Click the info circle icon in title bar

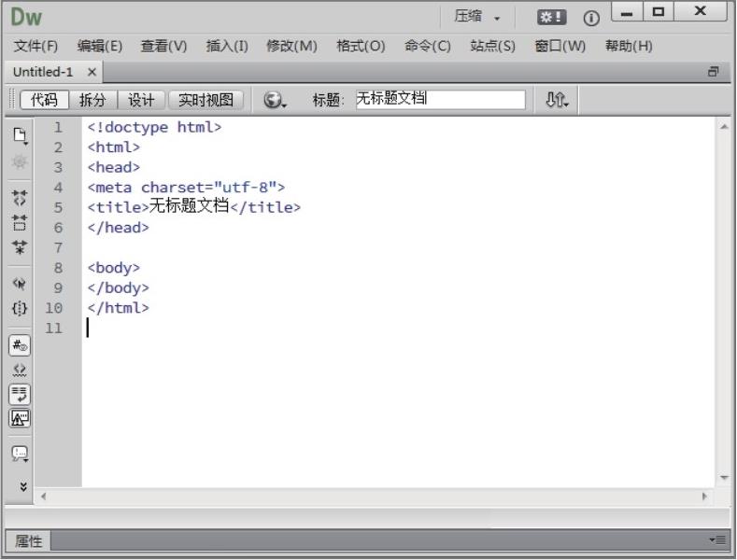tap(591, 19)
